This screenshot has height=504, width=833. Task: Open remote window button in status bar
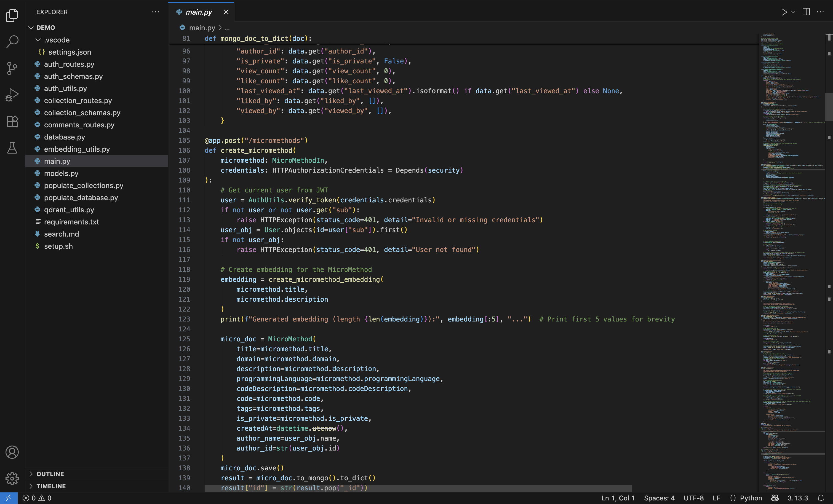pyautogui.click(x=9, y=498)
